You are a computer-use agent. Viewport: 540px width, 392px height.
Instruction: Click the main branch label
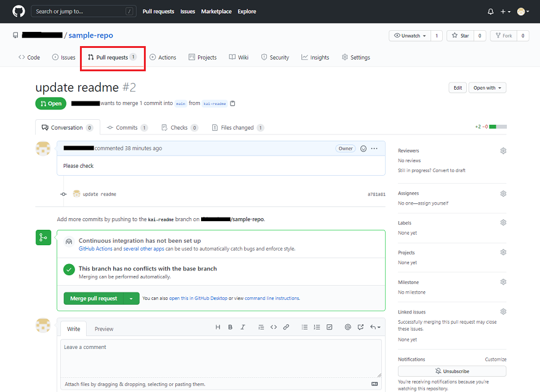coord(181,104)
